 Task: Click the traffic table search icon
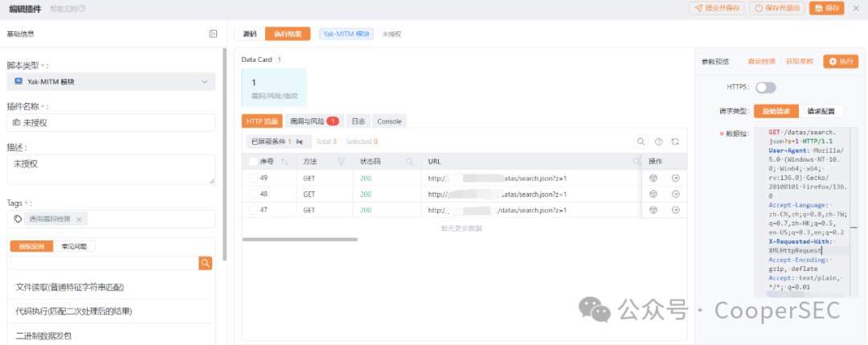tap(641, 142)
